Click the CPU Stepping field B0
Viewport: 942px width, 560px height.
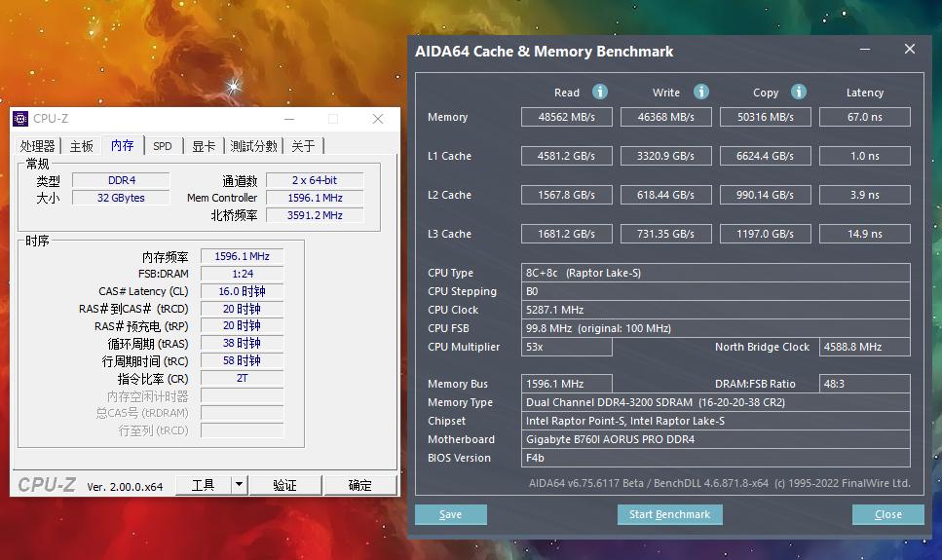coord(716,291)
